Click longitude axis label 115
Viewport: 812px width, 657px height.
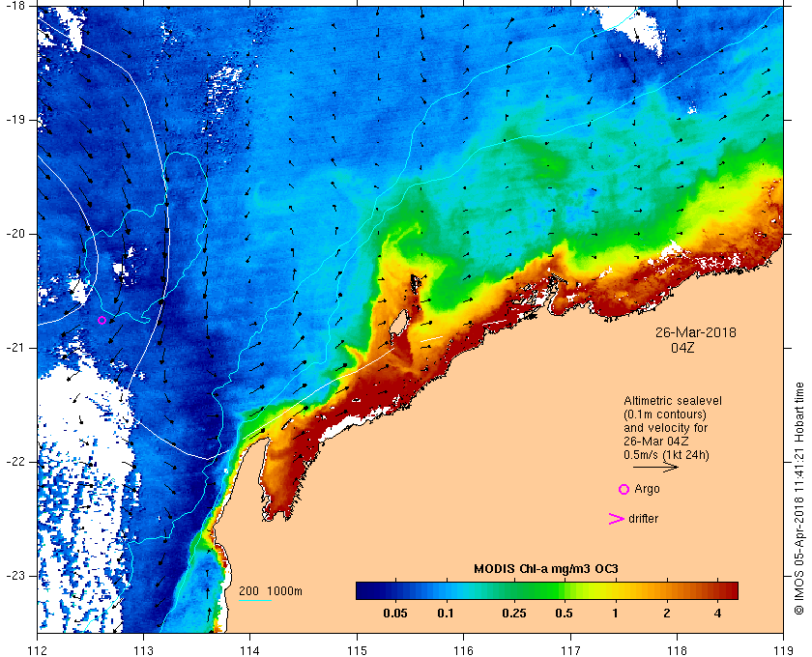point(357,651)
